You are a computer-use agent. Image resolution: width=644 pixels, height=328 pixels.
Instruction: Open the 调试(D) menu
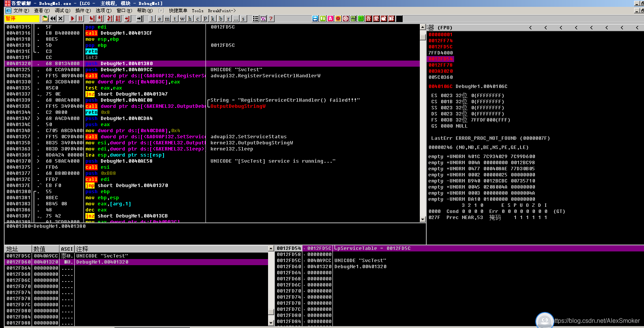(x=62, y=11)
